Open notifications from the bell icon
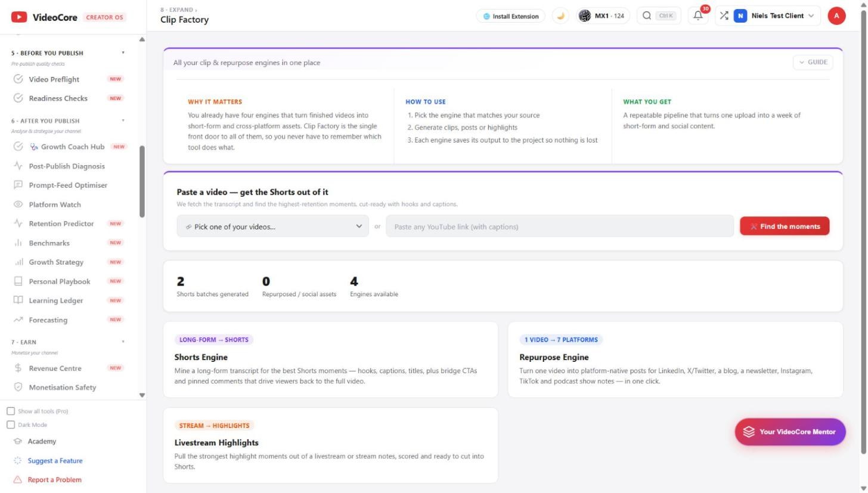The image size is (868, 493). (698, 16)
